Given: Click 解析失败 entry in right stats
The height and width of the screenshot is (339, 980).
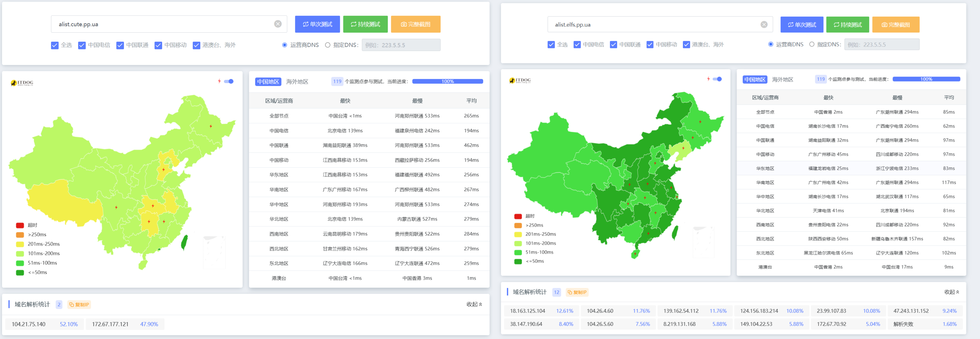Looking at the screenshot, I should 903,324.
